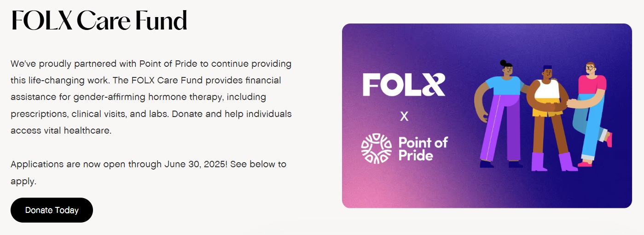Click the "Point of Pride" mention in paragraph

(165, 64)
